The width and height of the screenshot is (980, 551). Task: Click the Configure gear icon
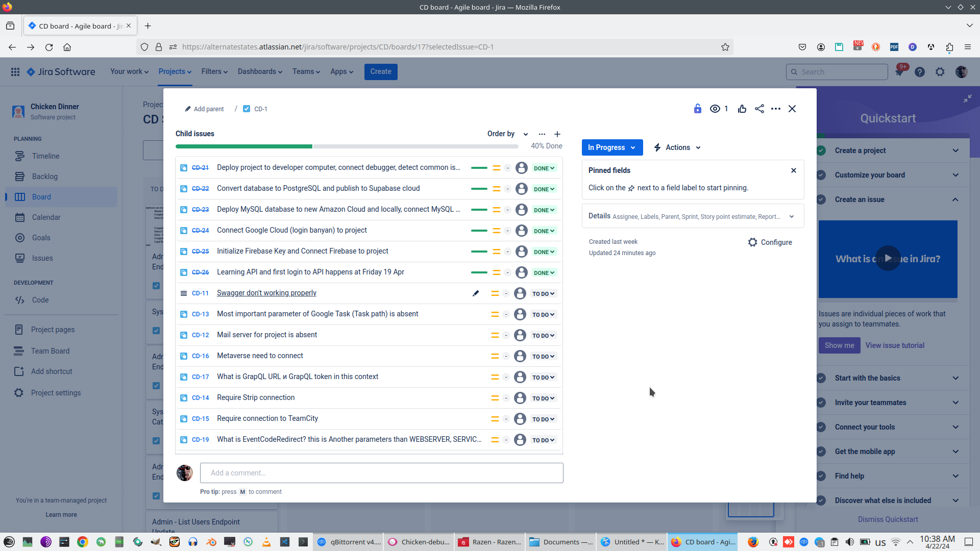tap(753, 242)
